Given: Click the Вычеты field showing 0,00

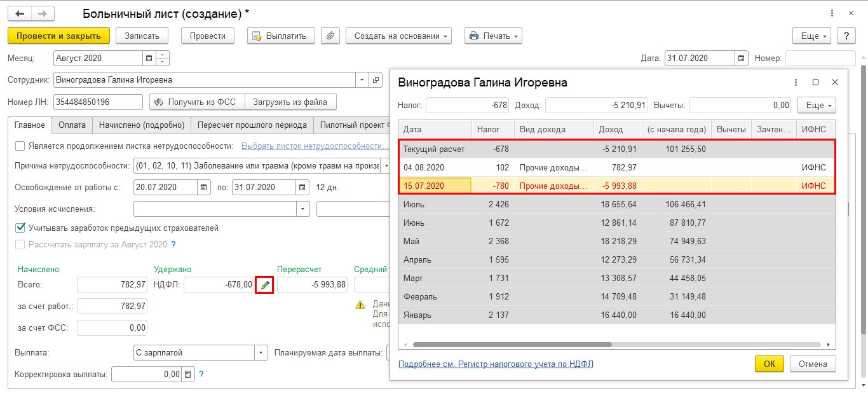Looking at the screenshot, I should click(x=740, y=105).
